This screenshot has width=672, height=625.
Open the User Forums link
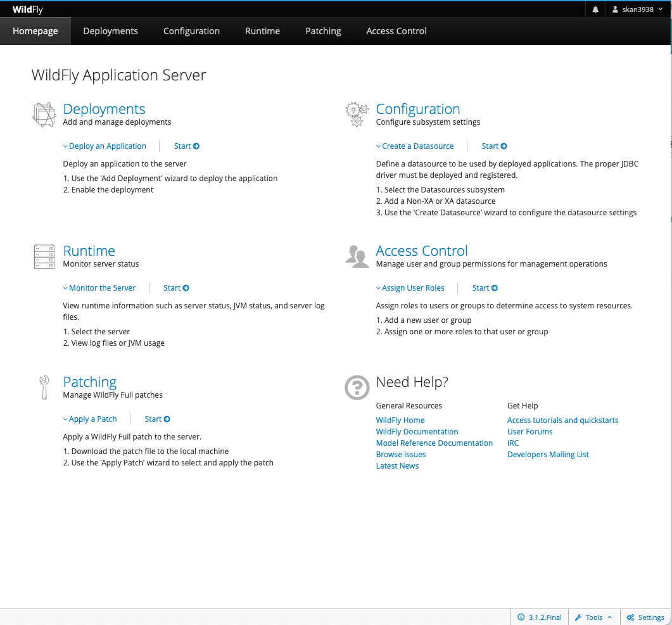pos(529,431)
